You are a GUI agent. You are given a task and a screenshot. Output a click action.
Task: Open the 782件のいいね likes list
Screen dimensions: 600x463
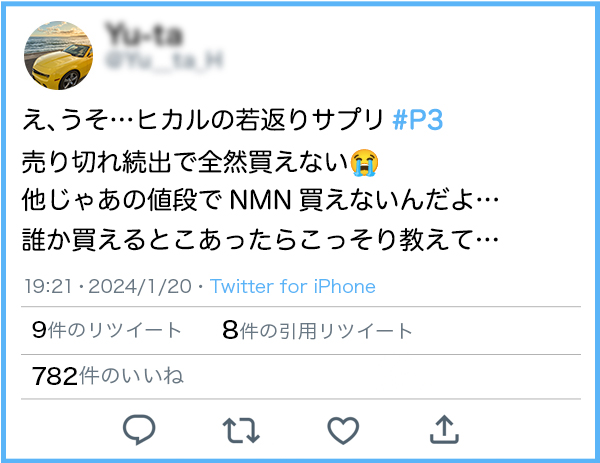coord(108,376)
